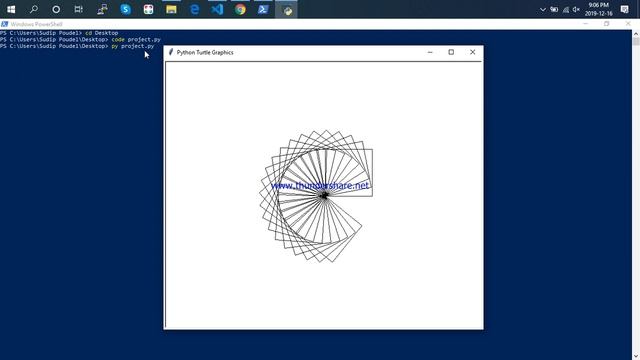Maximize the Python Turtle Graphics window
The image size is (640, 360).
tap(451, 52)
